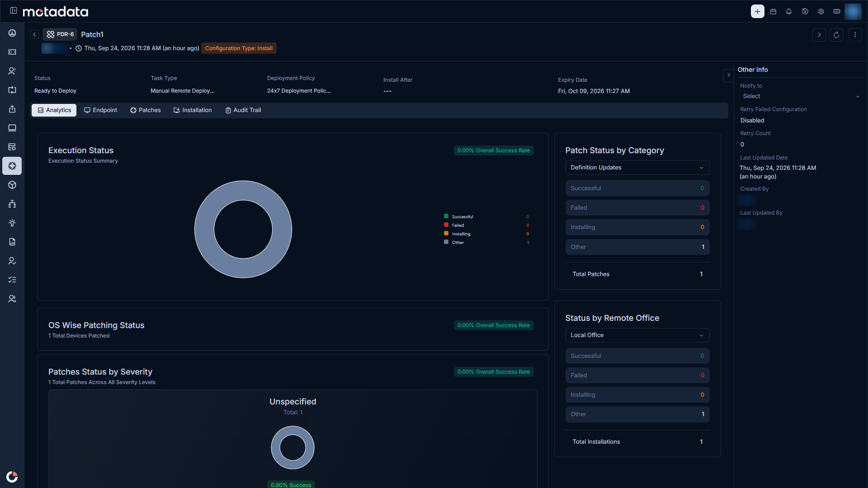Open the user profile avatar
Screen dimensions: 868x488
click(853, 11)
